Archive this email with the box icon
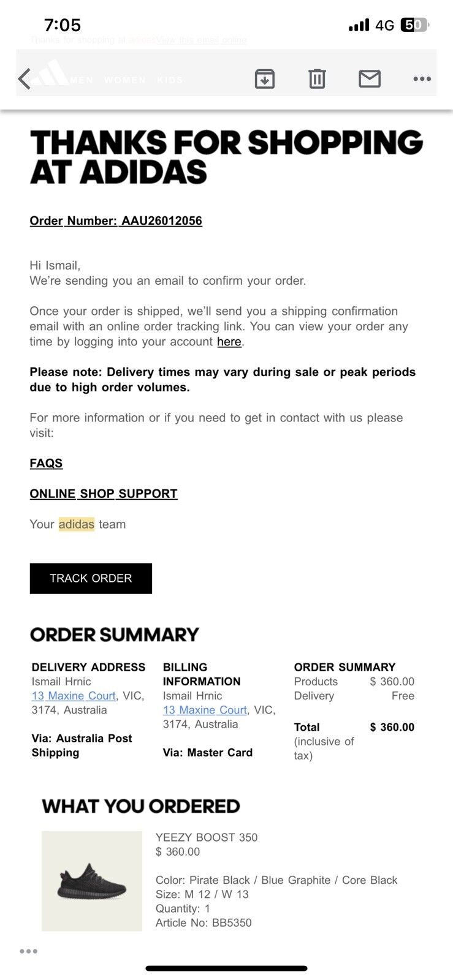The image size is (453, 980). (264, 79)
